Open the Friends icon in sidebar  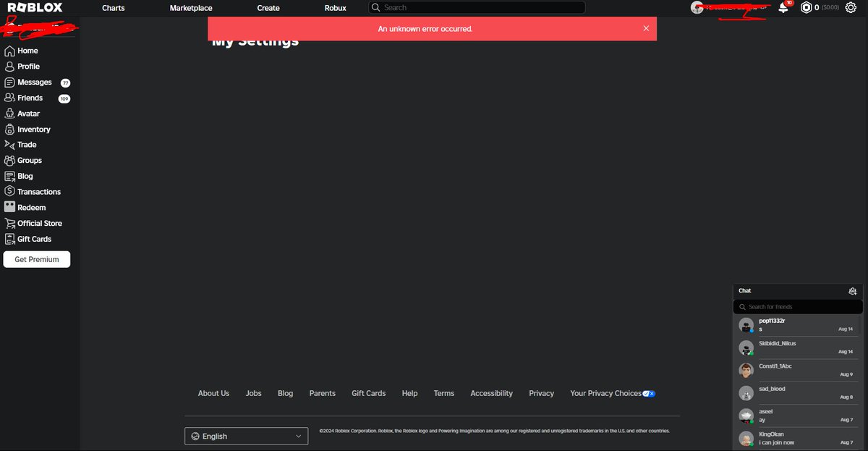coord(9,98)
